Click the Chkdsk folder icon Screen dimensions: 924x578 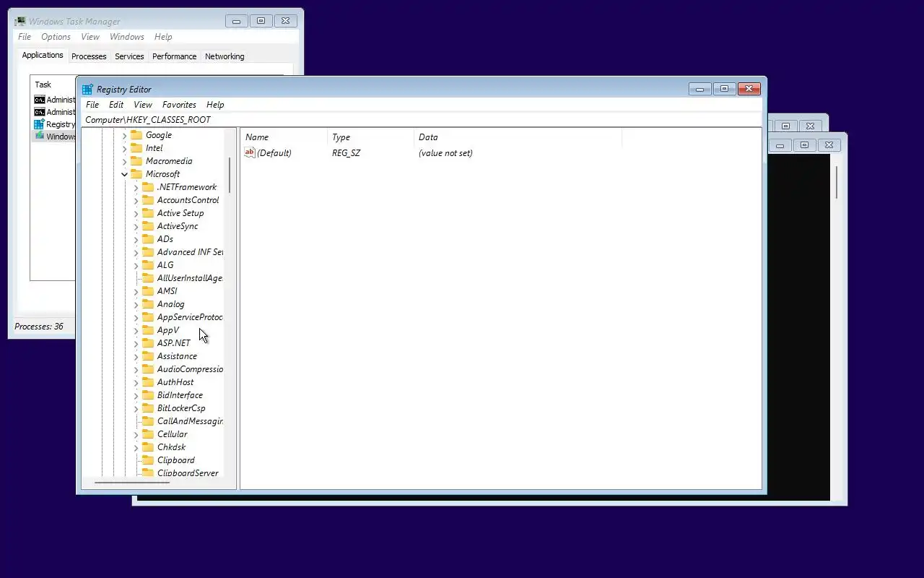click(148, 447)
